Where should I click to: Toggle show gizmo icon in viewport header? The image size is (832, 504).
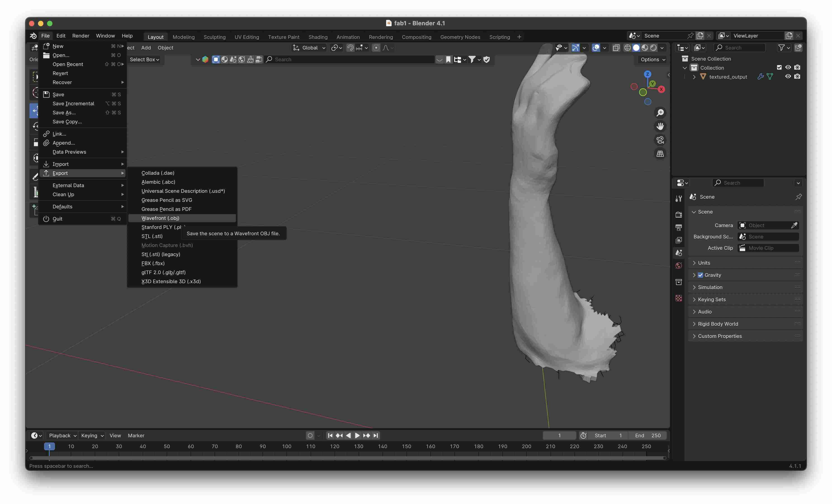(x=576, y=48)
